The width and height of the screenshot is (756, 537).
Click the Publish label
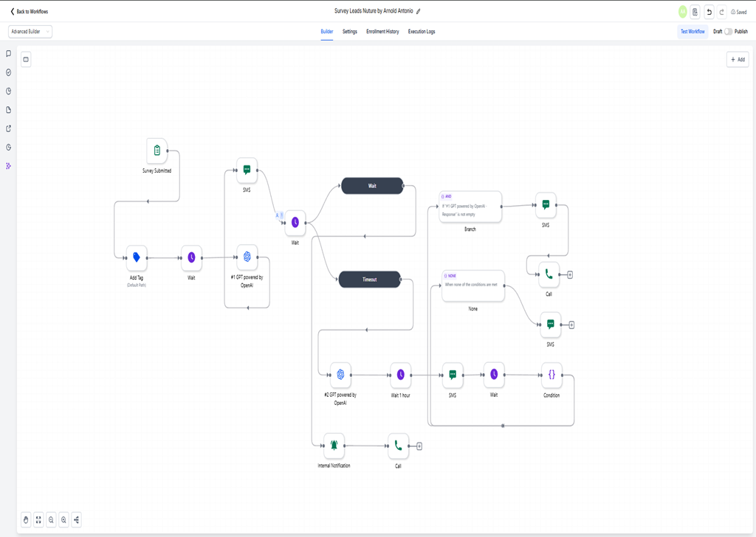tap(741, 31)
